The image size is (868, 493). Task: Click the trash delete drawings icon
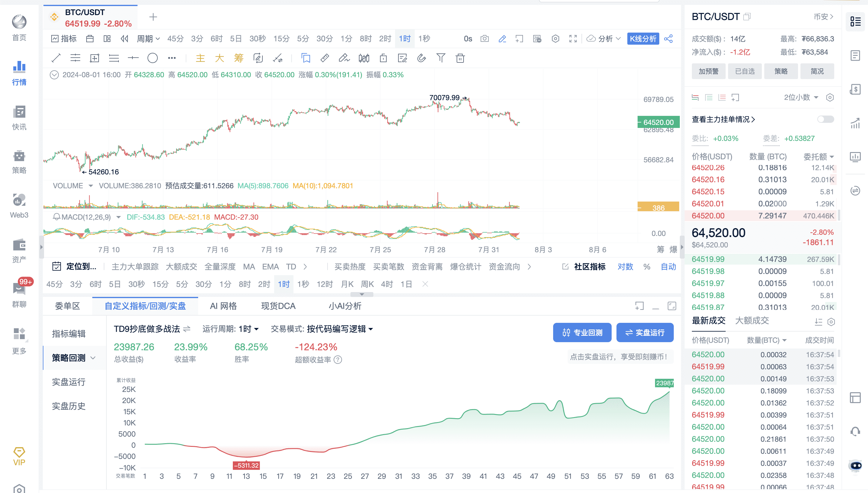tap(460, 58)
